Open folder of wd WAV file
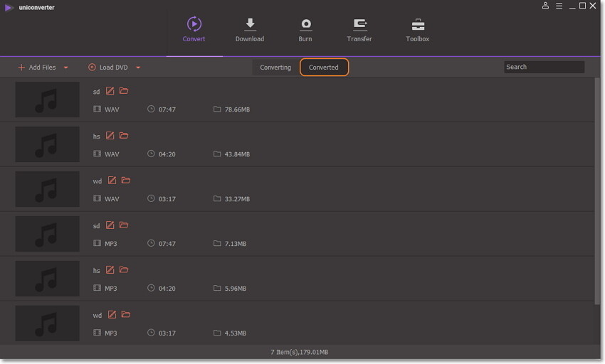The height and width of the screenshot is (364, 605). point(126,181)
